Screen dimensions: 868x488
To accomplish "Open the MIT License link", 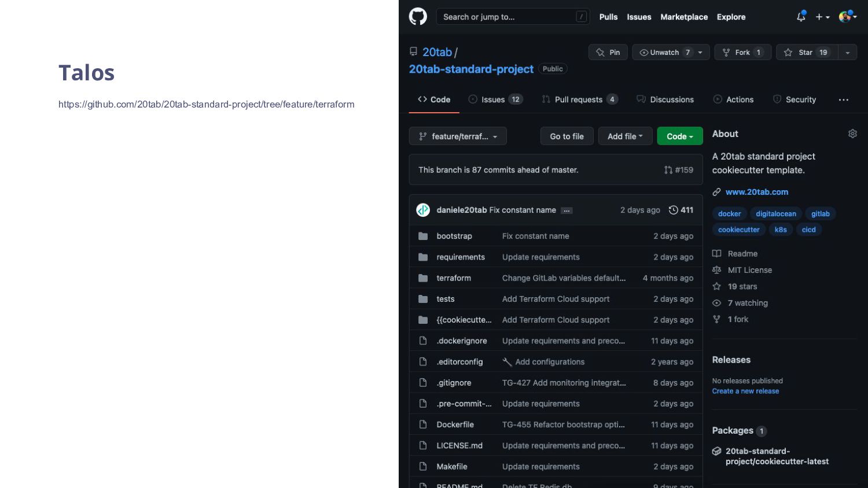I will [x=742, y=270].
